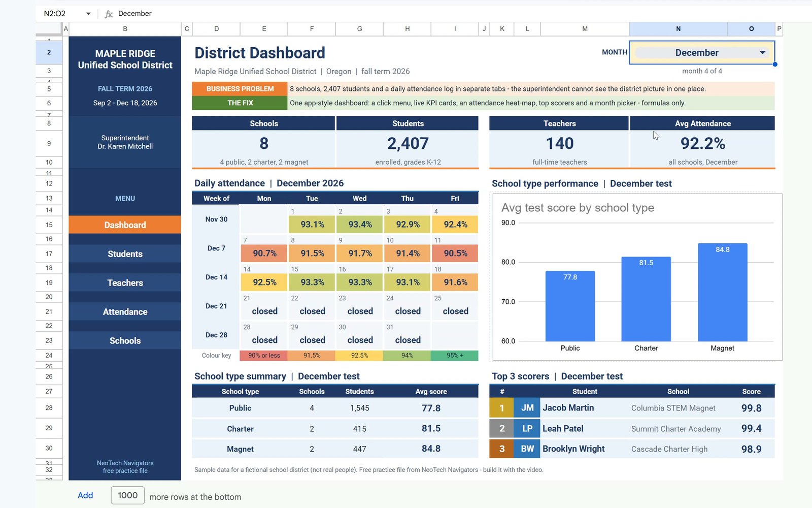Screen dimensions: 812x508
Task: Click the 92.4% Friday cell
Action: (x=455, y=225)
